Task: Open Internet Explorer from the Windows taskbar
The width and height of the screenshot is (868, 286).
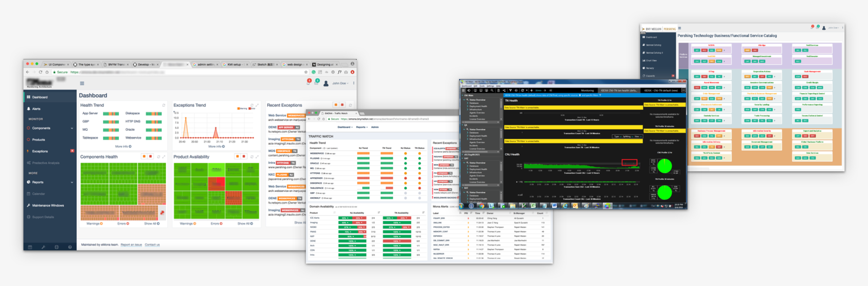Action: [x=565, y=206]
